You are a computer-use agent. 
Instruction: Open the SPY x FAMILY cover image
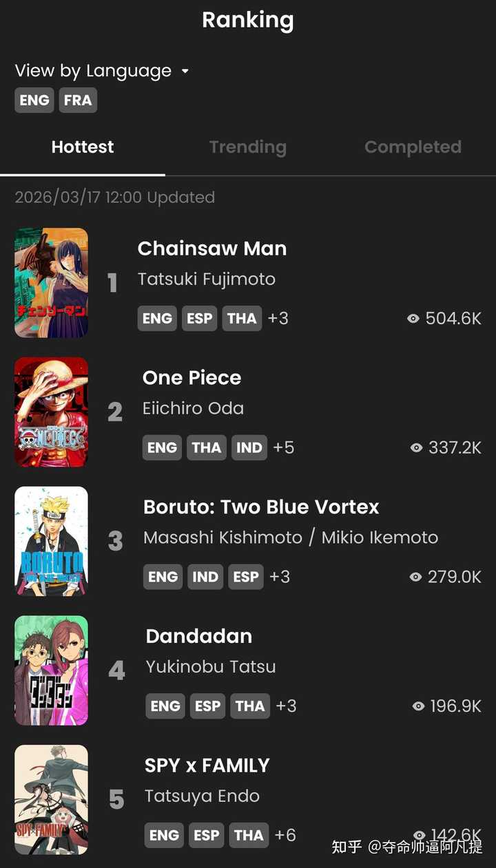tap(52, 800)
